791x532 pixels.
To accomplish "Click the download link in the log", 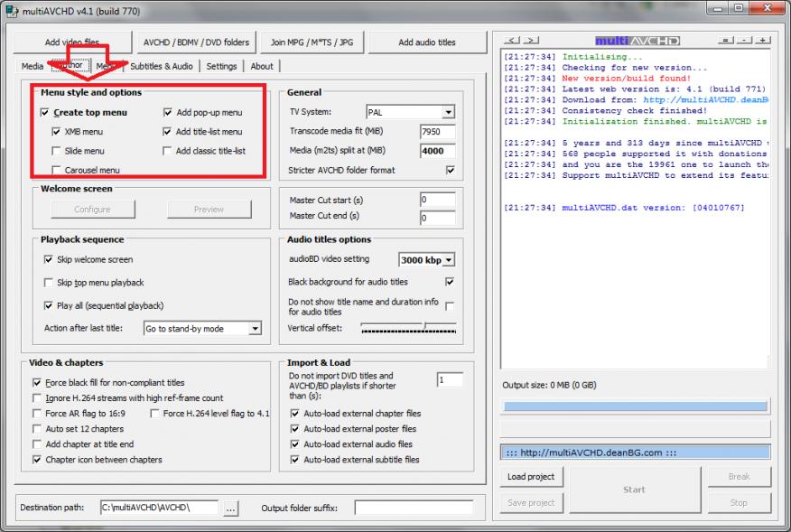I will click(x=705, y=100).
